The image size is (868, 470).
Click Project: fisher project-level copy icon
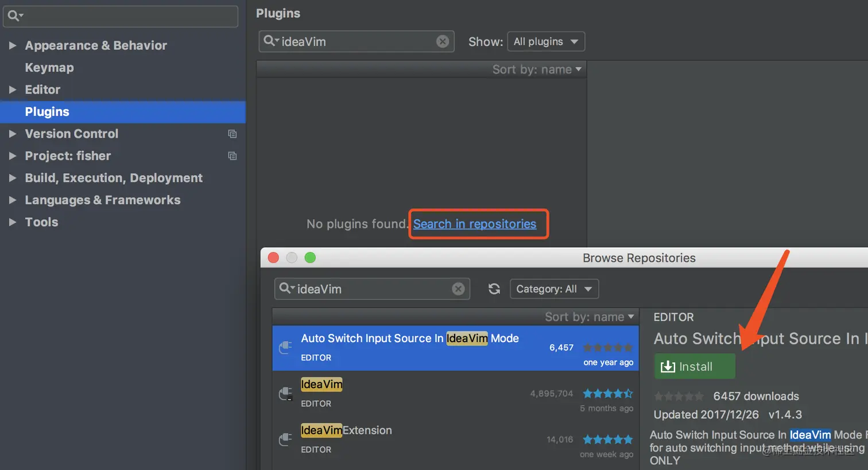pos(232,156)
